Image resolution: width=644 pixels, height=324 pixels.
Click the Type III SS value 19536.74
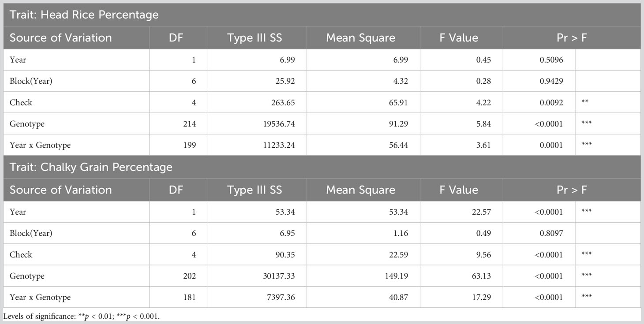tap(277, 124)
